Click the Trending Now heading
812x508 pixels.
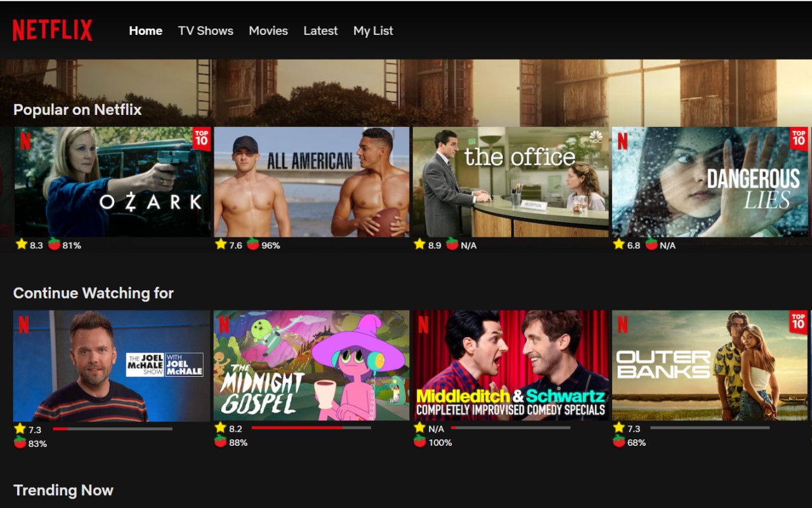click(63, 490)
